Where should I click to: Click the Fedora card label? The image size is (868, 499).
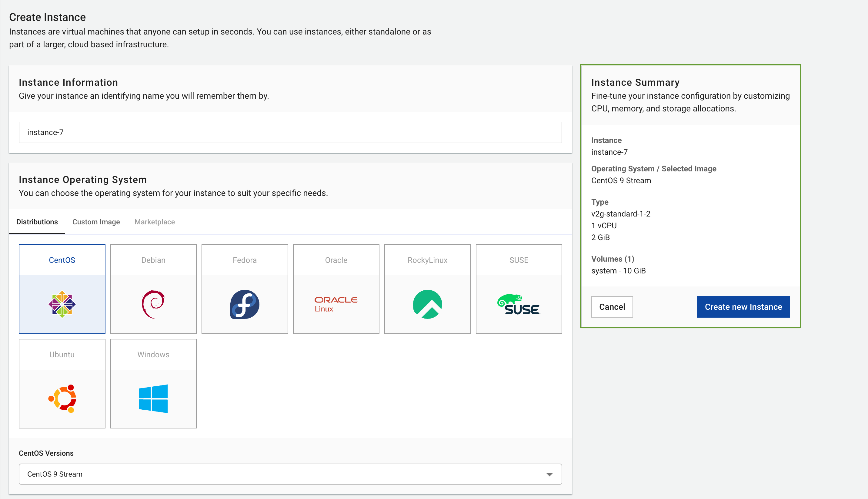pos(245,260)
